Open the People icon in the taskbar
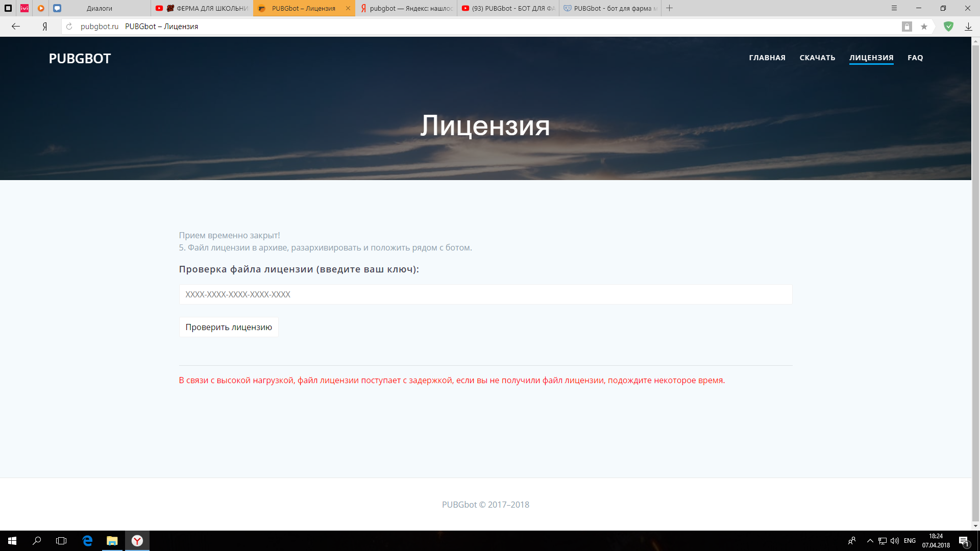 [x=852, y=541]
